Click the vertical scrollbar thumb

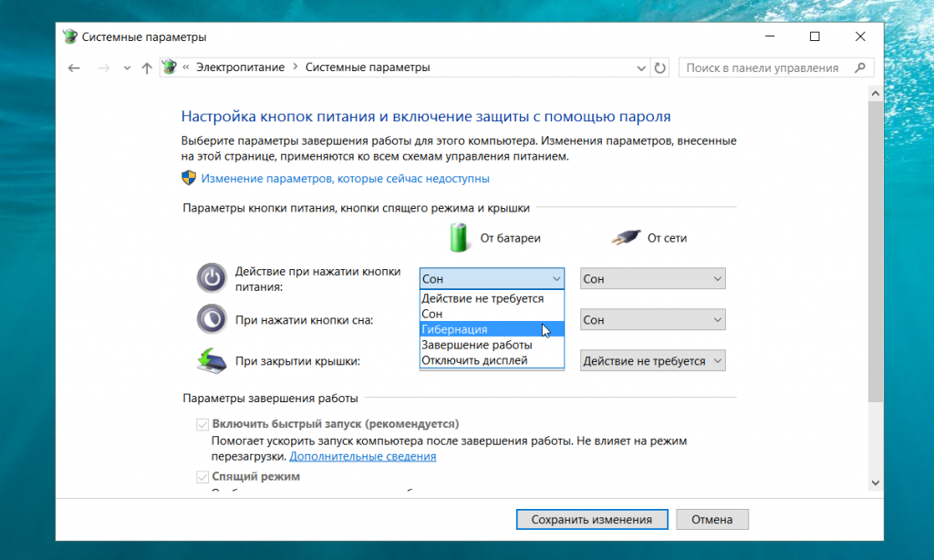click(875, 252)
